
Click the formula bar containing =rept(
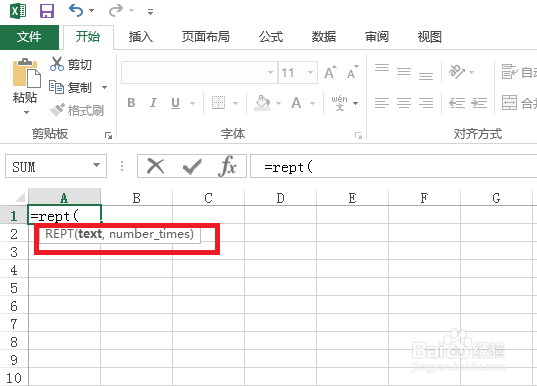(x=394, y=166)
